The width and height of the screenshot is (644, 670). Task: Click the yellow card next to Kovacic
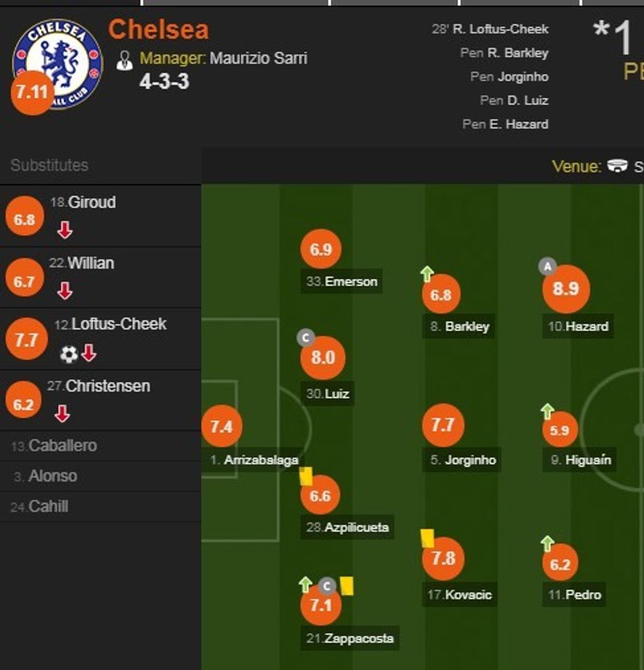click(428, 538)
